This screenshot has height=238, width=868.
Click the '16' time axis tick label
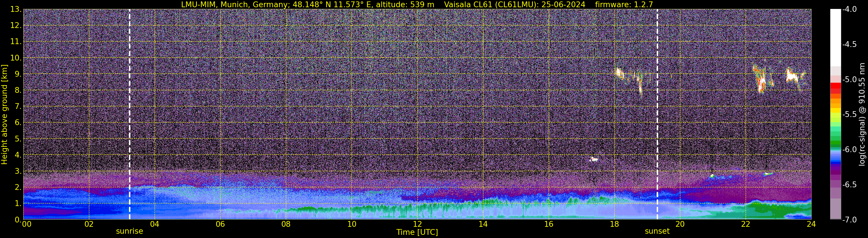click(548, 224)
